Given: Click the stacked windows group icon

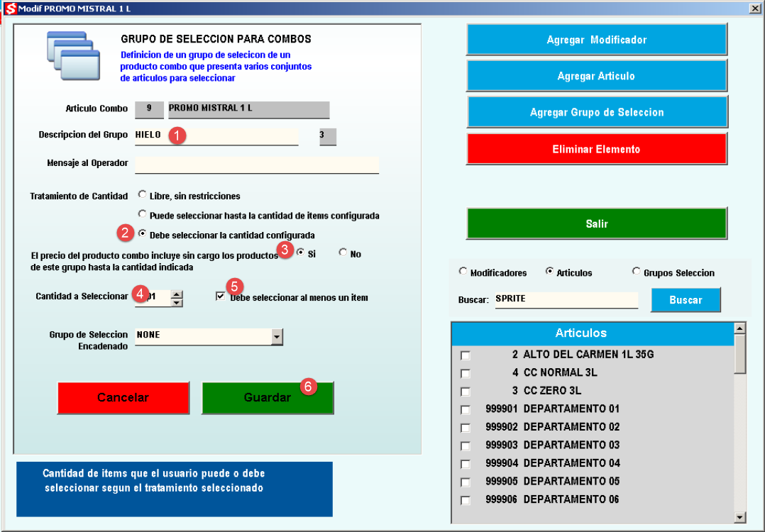Looking at the screenshot, I should pyautogui.click(x=73, y=55).
